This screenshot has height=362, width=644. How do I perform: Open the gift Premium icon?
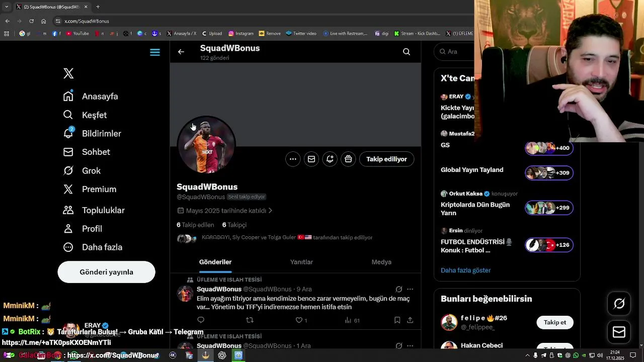tap(348, 159)
